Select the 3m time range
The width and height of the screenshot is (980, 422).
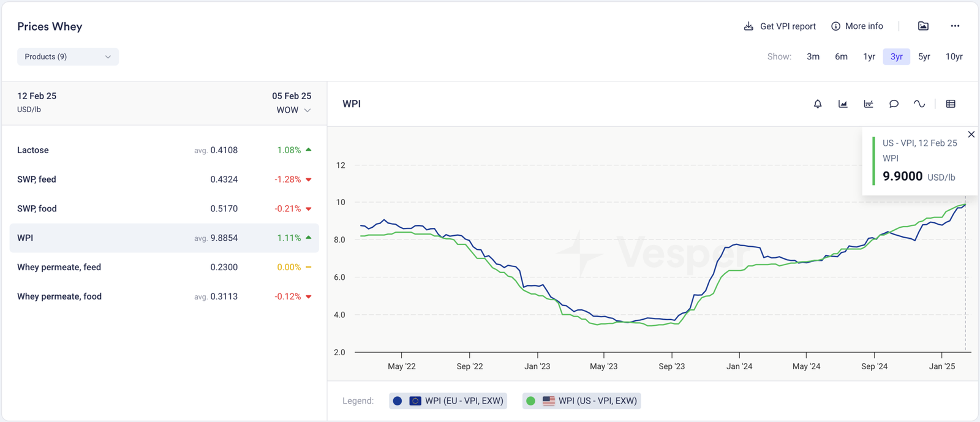tap(813, 56)
